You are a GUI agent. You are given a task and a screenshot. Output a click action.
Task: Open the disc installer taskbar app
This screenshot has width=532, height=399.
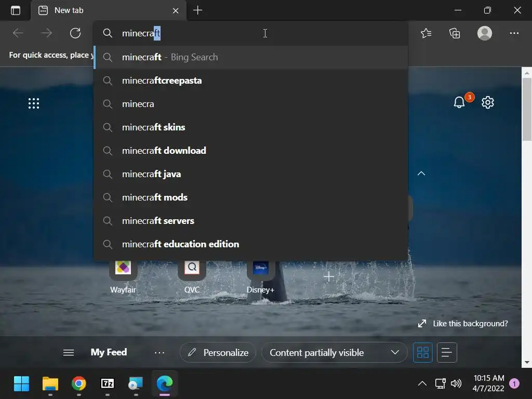(x=136, y=384)
